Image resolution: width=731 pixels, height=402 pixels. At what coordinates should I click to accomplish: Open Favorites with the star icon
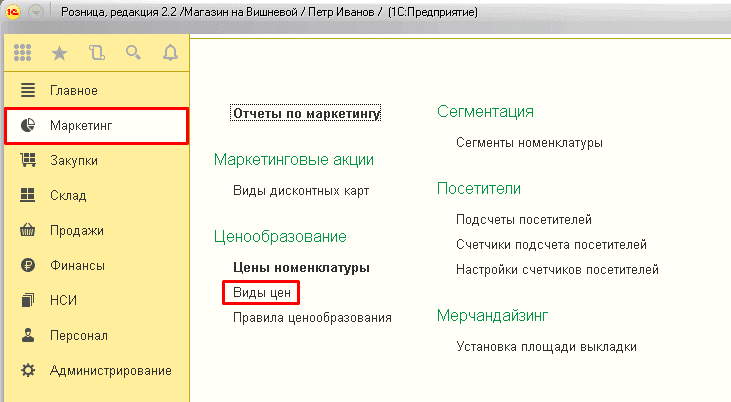click(60, 53)
